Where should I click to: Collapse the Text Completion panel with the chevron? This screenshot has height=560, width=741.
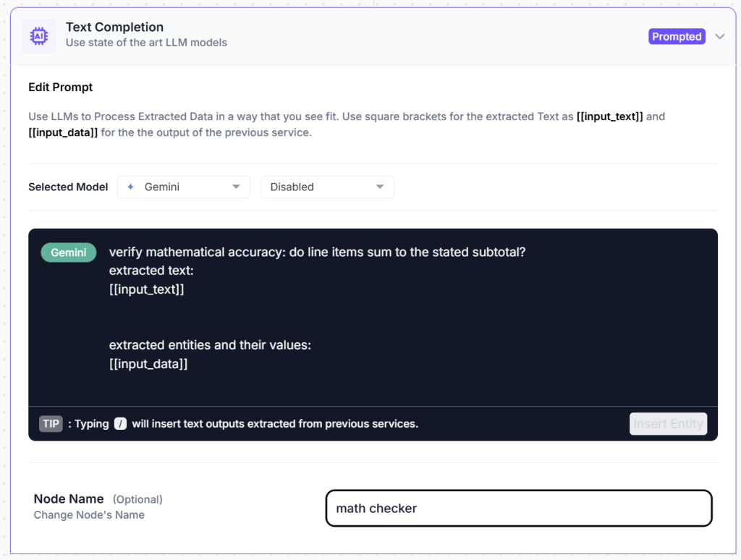click(x=719, y=37)
